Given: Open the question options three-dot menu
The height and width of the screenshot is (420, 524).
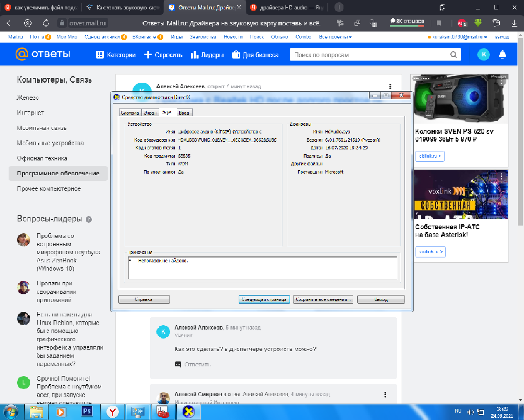Looking at the screenshot, I should pyautogui.click(x=390, y=86).
